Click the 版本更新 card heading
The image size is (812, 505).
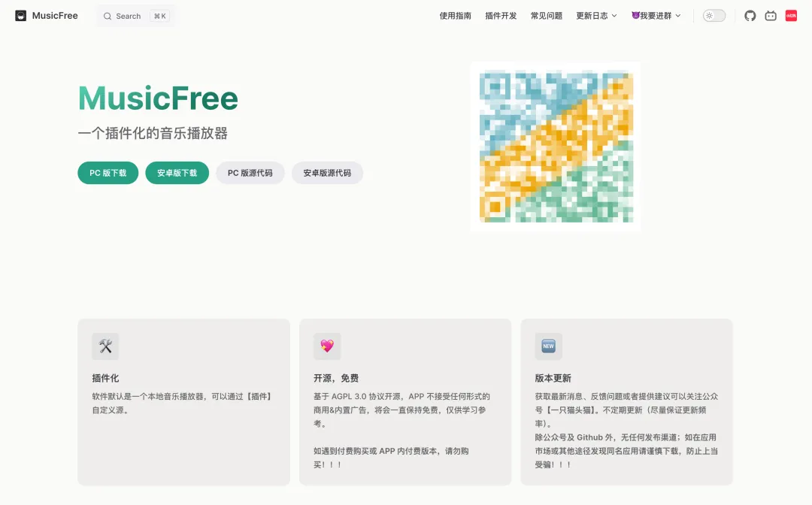pyautogui.click(x=553, y=378)
